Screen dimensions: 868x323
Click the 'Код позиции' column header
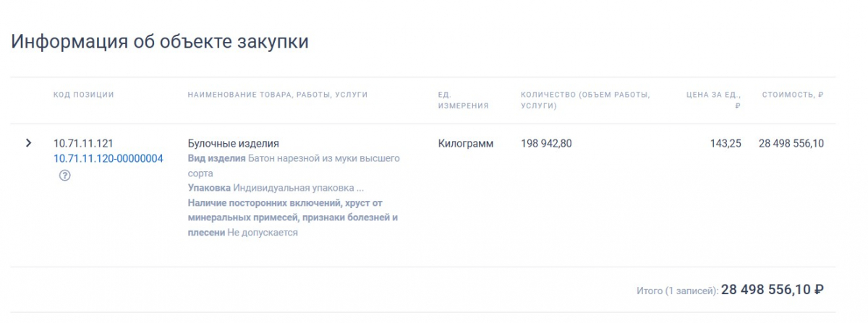(x=84, y=95)
